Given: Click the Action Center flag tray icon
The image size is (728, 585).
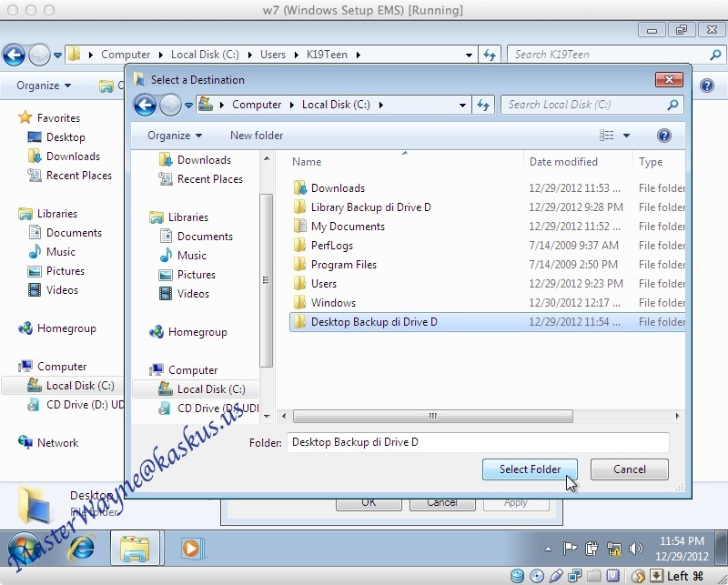Looking at the screenshot, I should pos(570,549).
